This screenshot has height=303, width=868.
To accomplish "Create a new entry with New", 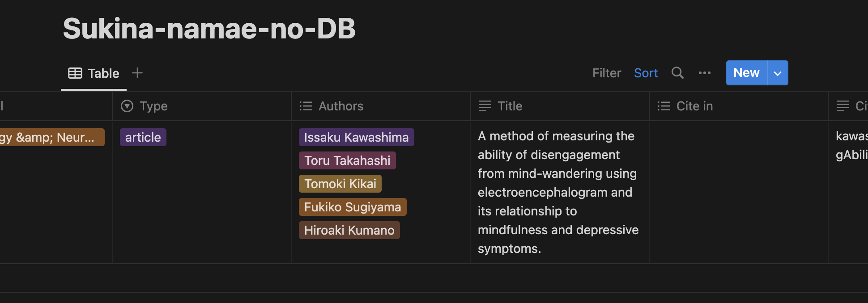I will 746,73.
